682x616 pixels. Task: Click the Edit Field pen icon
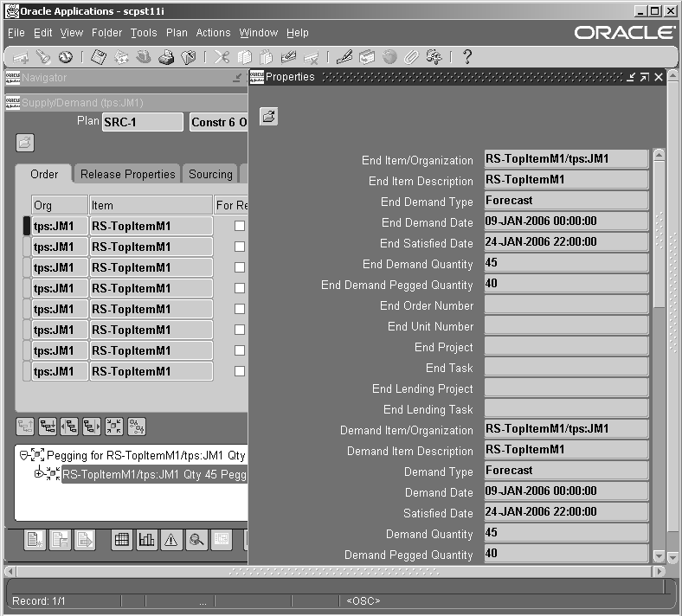(344, 57)
